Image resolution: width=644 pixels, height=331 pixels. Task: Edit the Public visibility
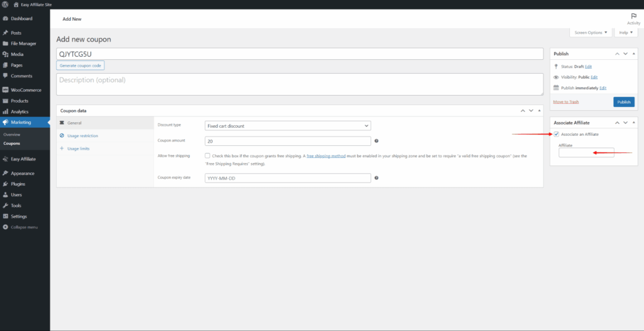[594, 77]
